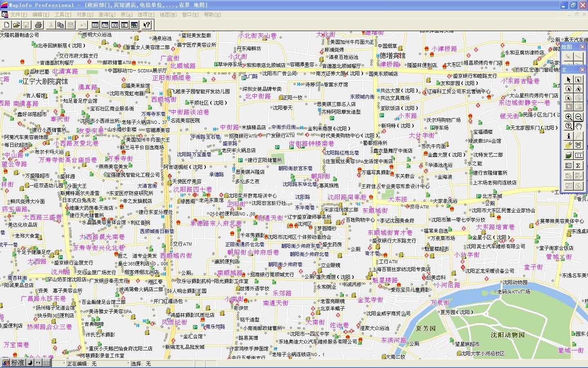This screenshot has height=368, width=588.
Task: Toggle the IME punctuation mode button
Action: point(38,363)
